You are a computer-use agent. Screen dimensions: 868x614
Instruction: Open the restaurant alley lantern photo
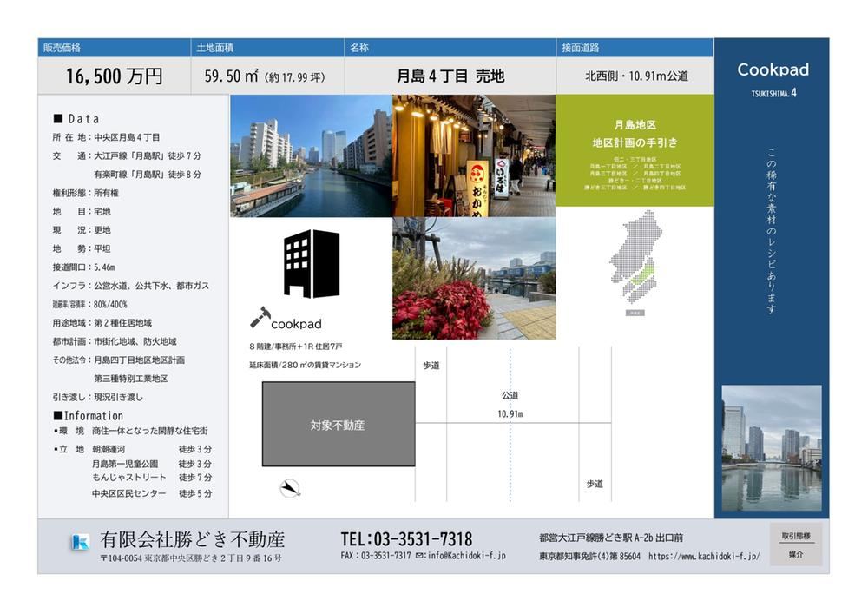pyautogui.click(x=473, y=155)
